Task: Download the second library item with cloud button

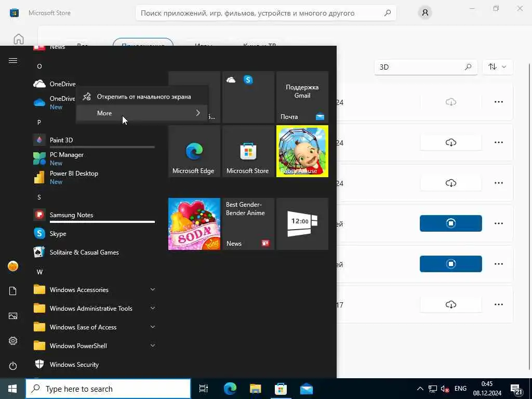Action: 450,142
